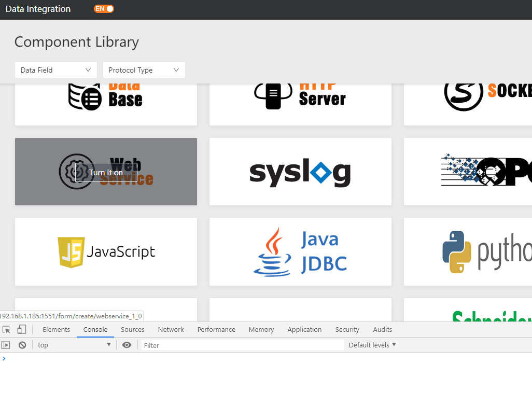Switch to the Memory tab
This screenshot has height=420, width=532.
[x=261, y=329]
